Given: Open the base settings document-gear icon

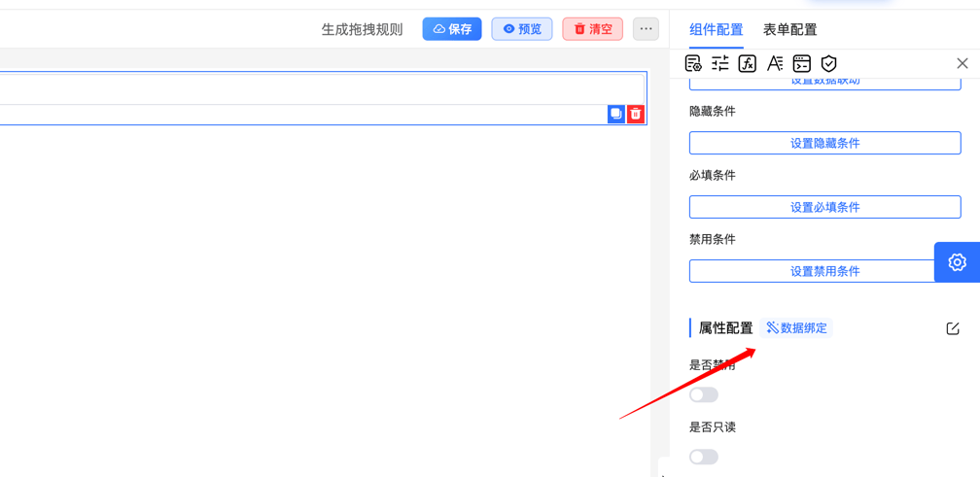Looking at the screenshot, I should click(693, 63).
